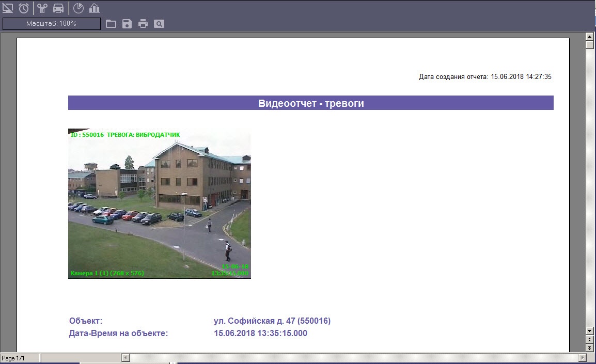Select the car report icon
The image size is (596, 364).
click(58, 8)
